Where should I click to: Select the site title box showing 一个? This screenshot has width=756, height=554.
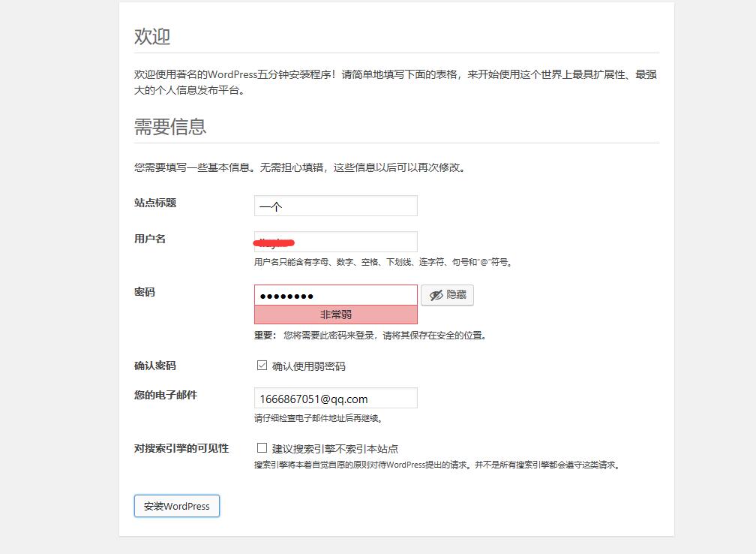pyautogui.click(x=335, y=205)
